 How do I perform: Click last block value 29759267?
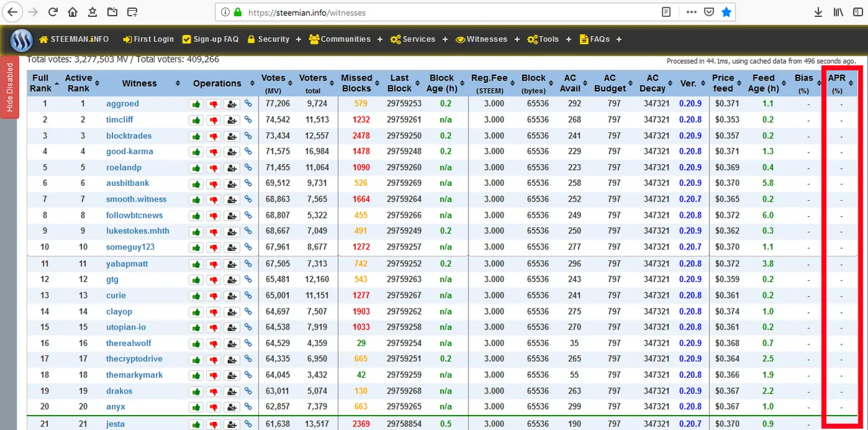(x=404, y=296)
